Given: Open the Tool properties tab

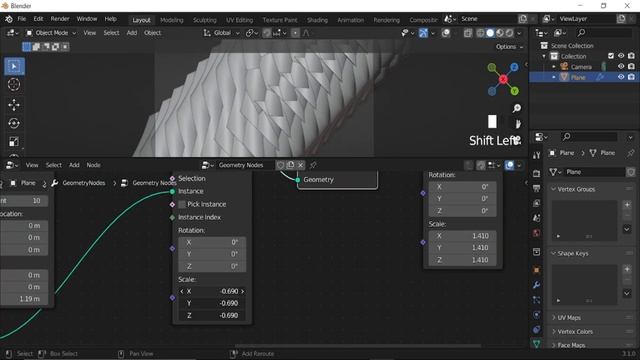Looking at the screenshot, I should [536, 155].
